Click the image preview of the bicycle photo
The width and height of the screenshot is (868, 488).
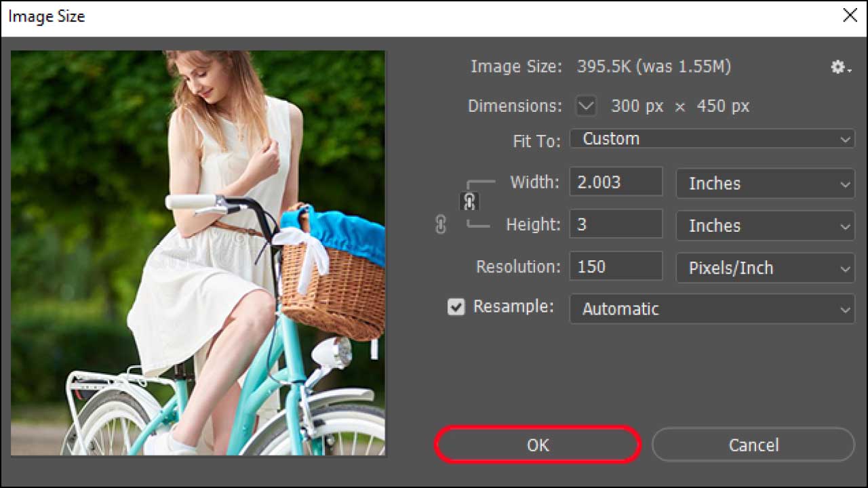pyautogui.click(x=198, y=253)
